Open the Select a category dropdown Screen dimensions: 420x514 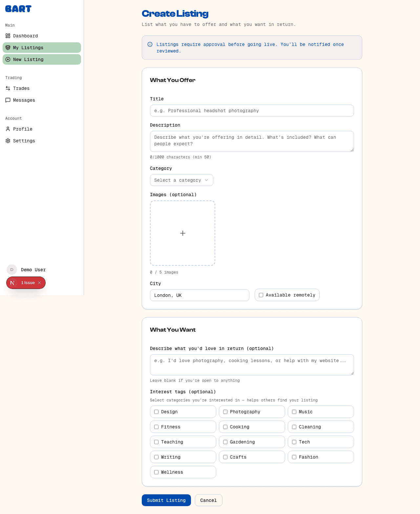coord(181,180)
